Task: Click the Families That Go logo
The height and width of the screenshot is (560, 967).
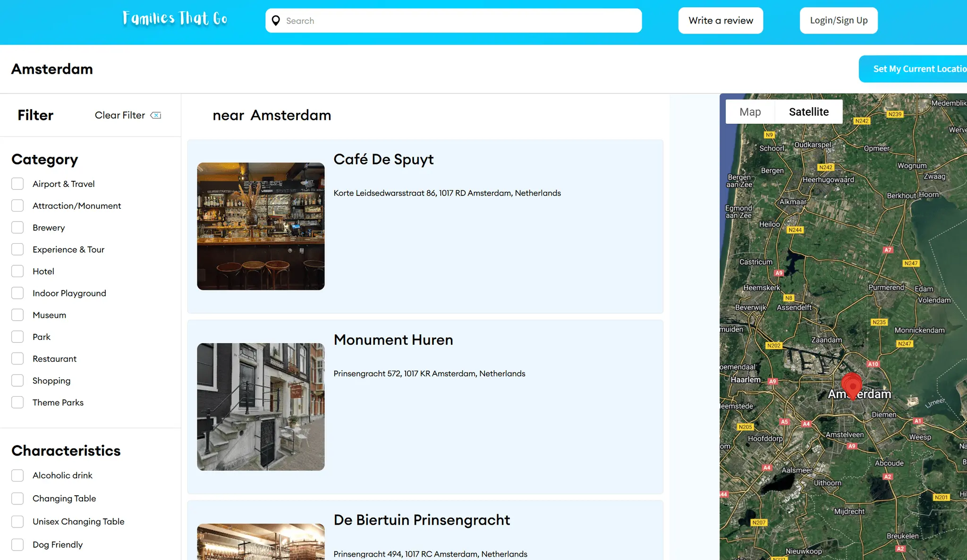Action: pos(175,18)
